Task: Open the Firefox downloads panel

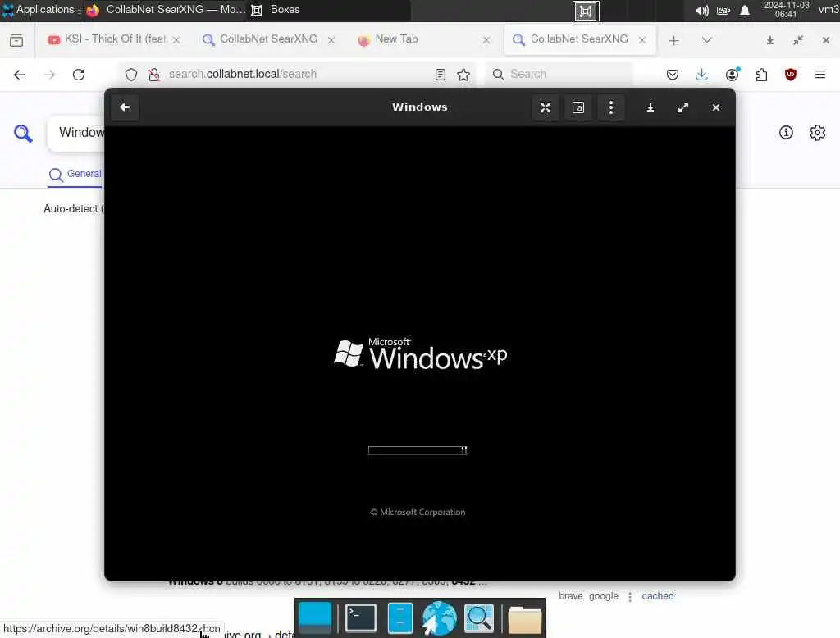Action: [x=702, y=75]
